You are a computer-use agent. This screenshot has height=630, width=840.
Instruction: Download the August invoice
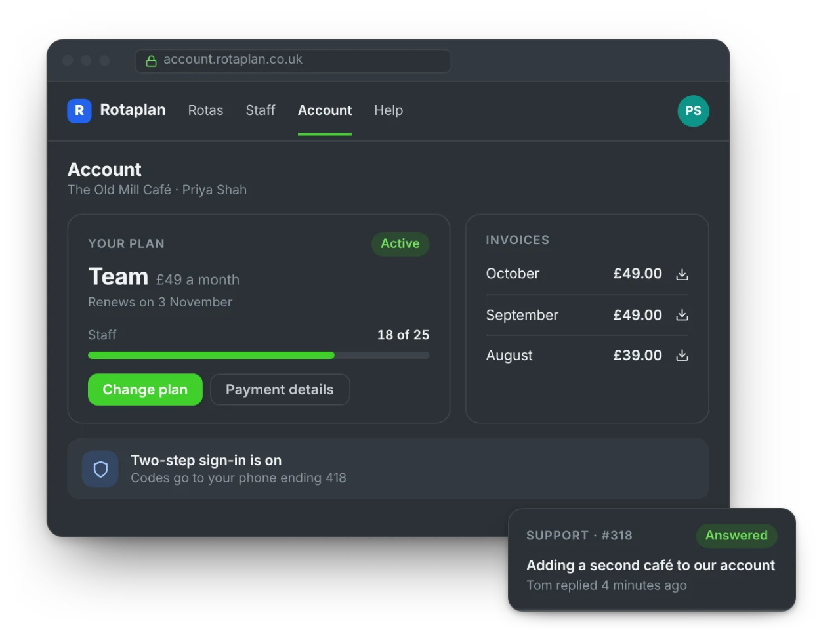point(682,355)
